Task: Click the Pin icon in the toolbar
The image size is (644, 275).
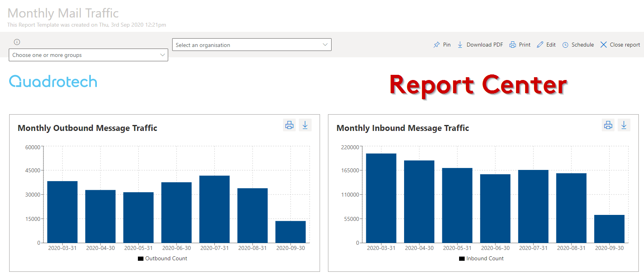Action: (x=437, y=45)
